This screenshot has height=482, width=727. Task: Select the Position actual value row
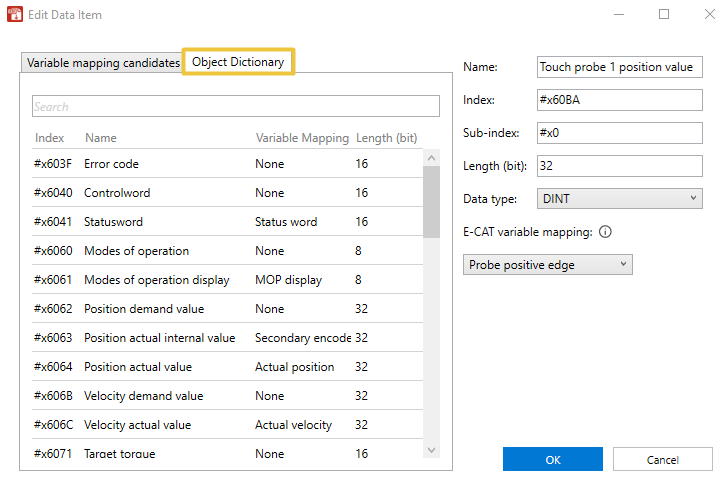tap(225, 367)
